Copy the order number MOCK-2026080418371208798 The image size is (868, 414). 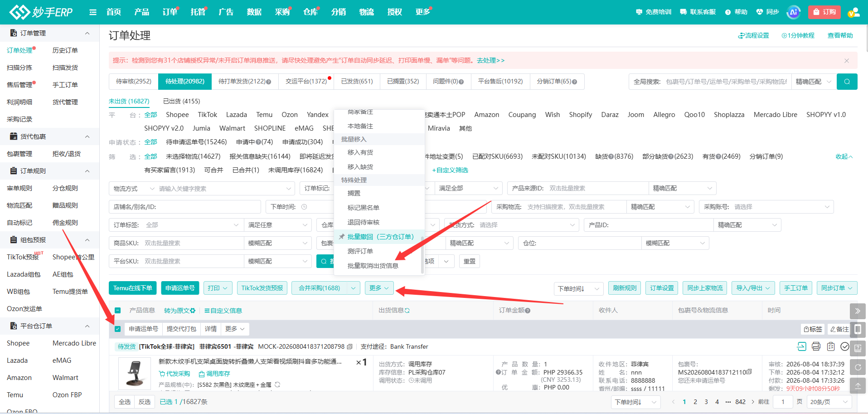coord(349,347)
